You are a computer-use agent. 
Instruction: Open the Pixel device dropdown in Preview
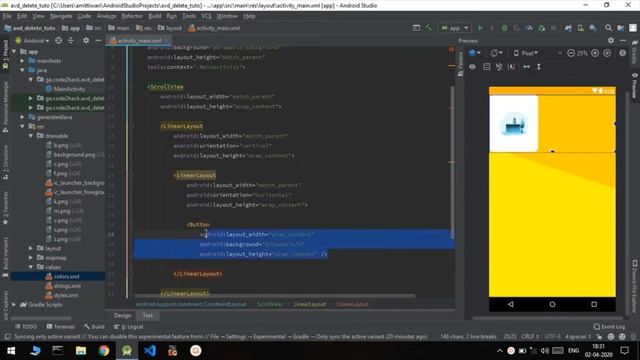pos(526,53)
